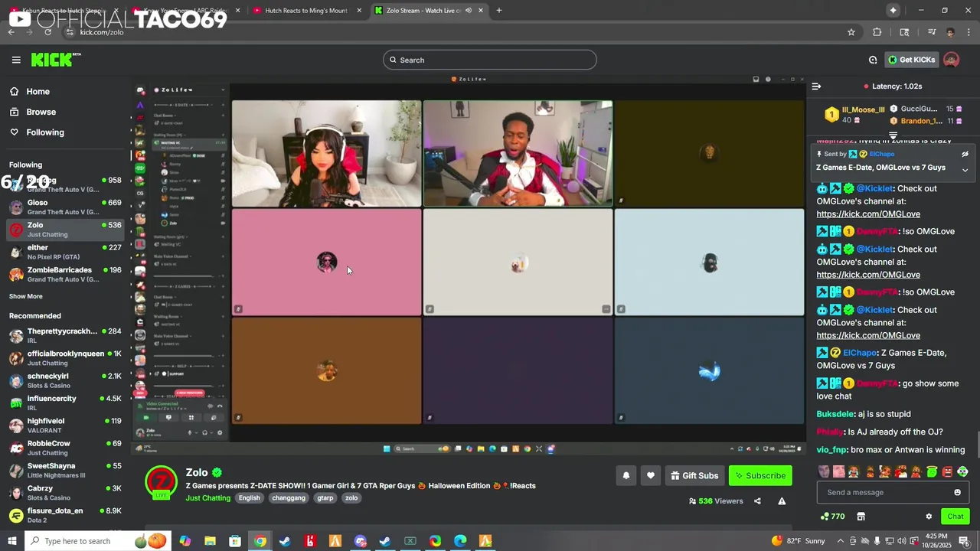Open Gioso channel in Following list

[65, 207]
